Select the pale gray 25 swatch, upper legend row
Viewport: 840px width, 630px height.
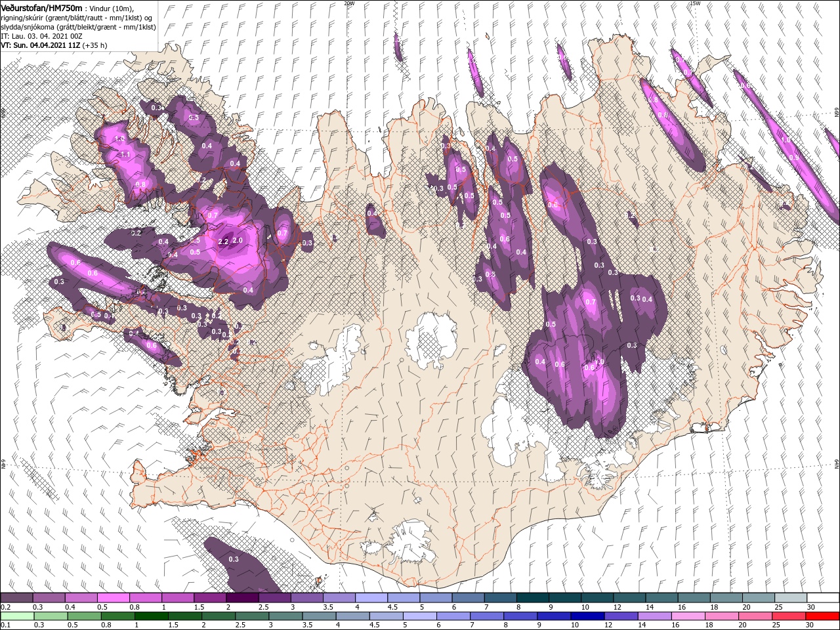point(791,598)
